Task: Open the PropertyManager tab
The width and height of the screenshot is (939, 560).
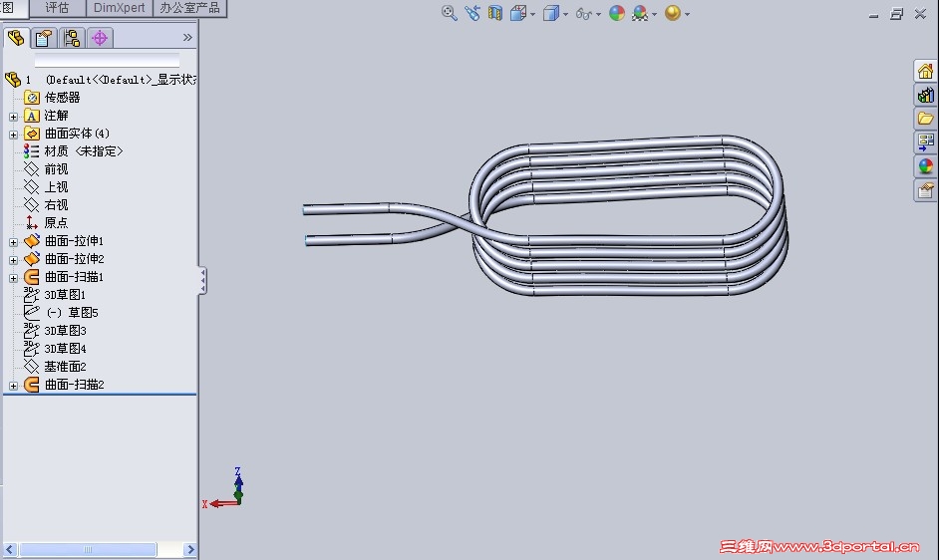Action: point(43,38)
